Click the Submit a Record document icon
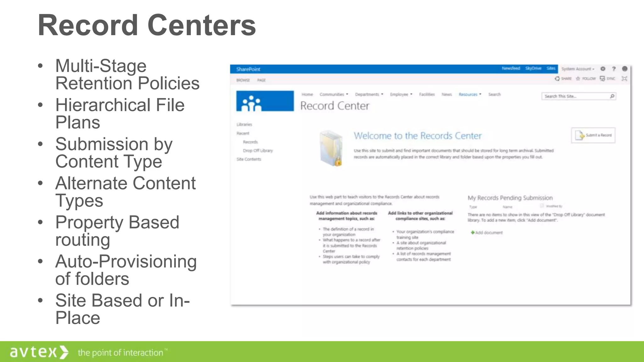The image size is (644, 362). [x=580, y=135]
